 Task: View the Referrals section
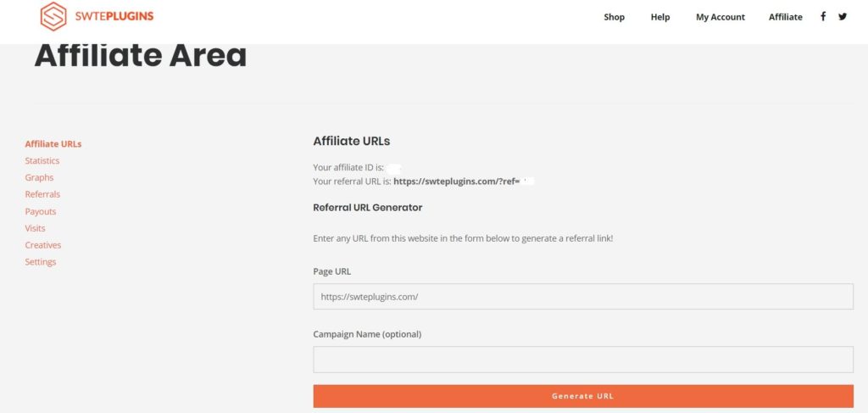pos(42,194)
